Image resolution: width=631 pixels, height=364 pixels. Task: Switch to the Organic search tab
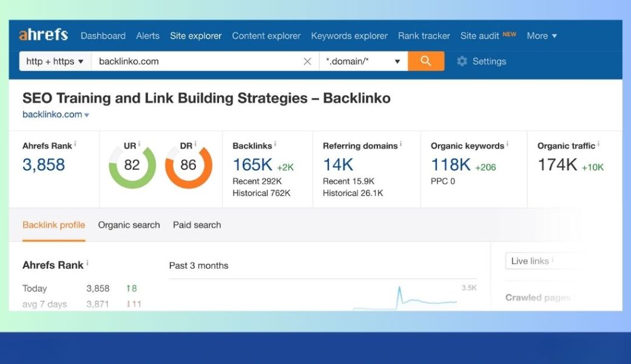[129, 225]
